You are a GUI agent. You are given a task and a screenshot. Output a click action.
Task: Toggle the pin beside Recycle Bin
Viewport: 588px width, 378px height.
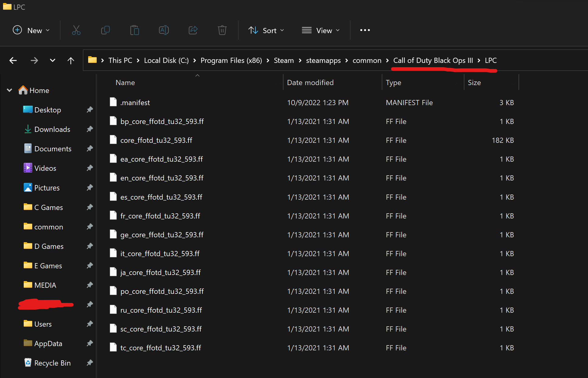point(90,363)
